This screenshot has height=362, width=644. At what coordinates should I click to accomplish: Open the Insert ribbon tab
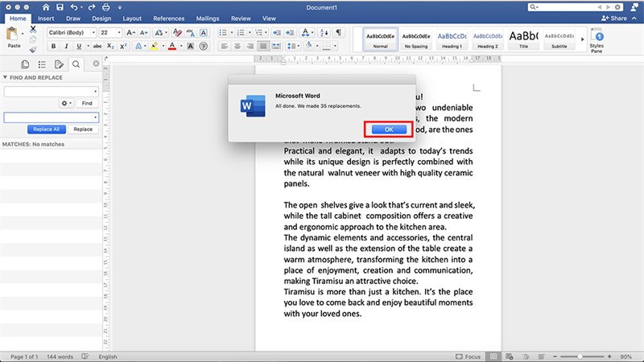click(46, 19)
